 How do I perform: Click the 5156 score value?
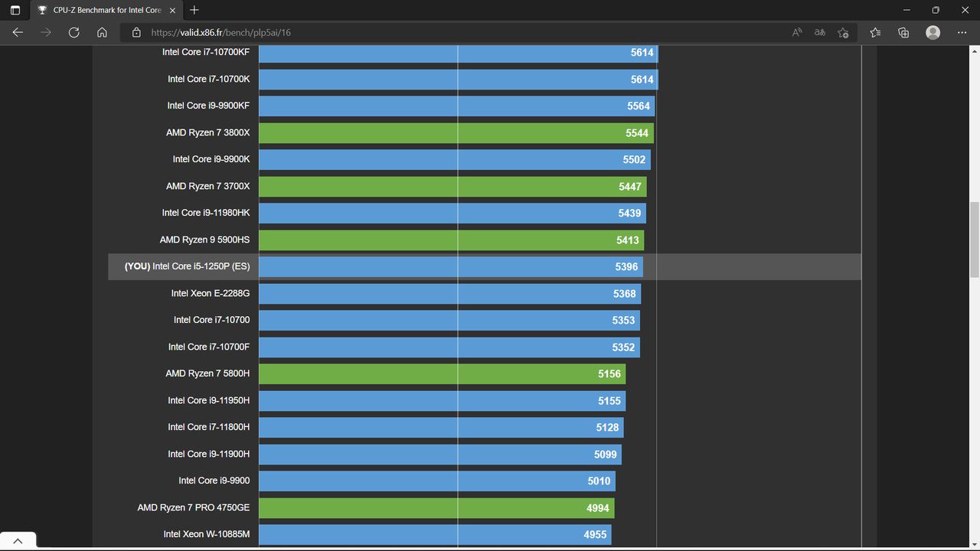click(609, 374)
